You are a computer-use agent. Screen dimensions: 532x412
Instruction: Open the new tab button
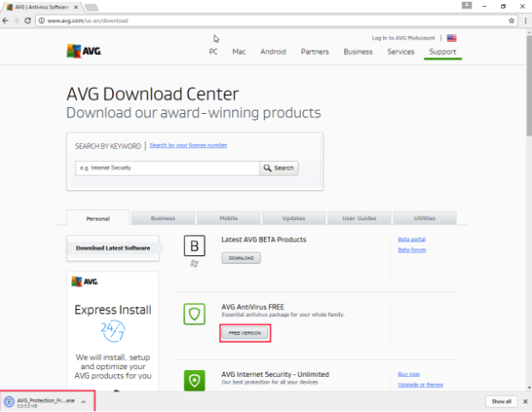[91, 7]
